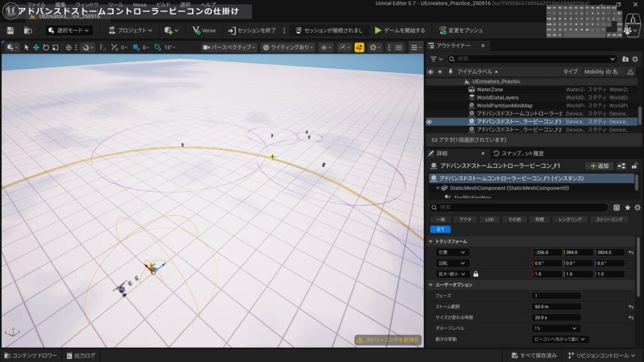Toggle the scale lock ratio padlock
This screenshot has height=362, width=644.
(x=475, y=274)
